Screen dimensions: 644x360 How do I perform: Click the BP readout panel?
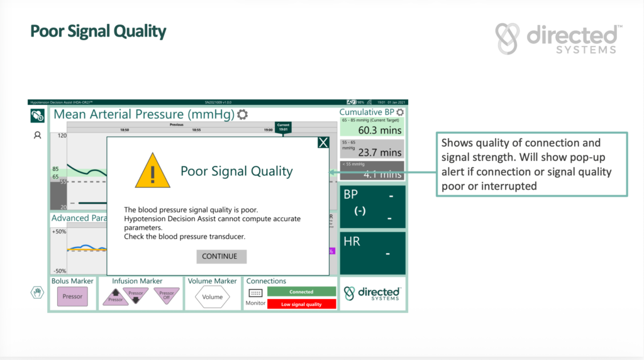(x=372, y=206)
